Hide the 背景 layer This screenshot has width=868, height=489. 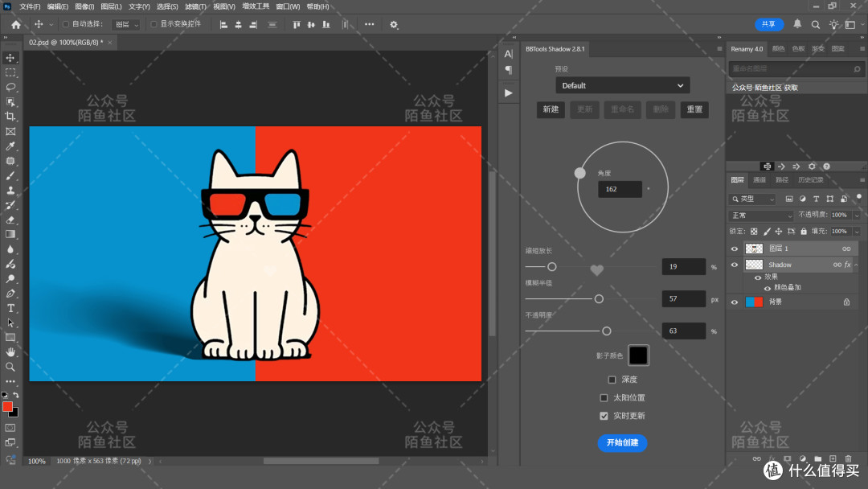click(735, 302)
